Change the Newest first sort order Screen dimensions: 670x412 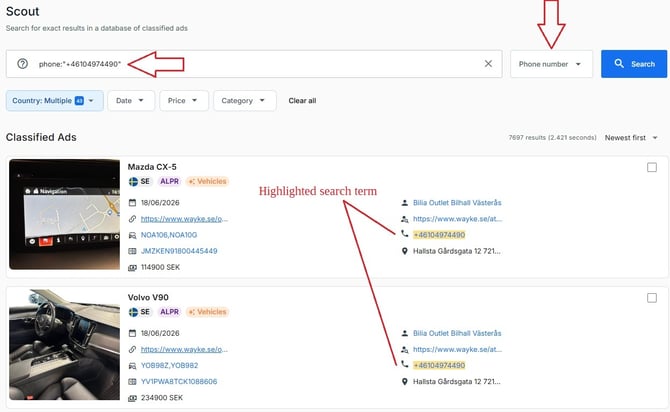point(631,138)
